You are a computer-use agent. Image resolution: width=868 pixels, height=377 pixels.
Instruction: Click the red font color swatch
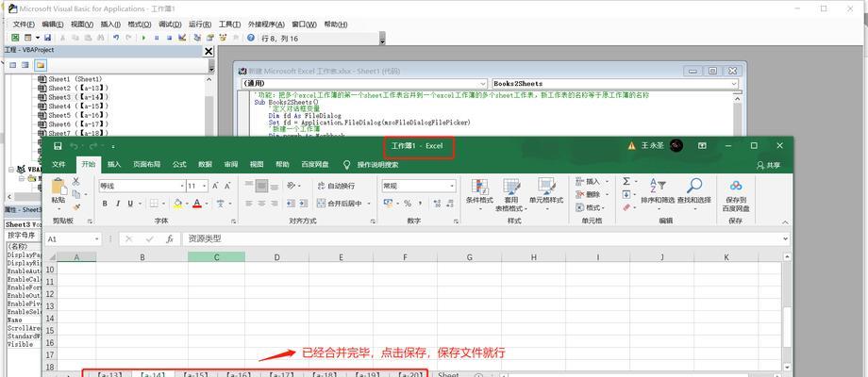197,204
